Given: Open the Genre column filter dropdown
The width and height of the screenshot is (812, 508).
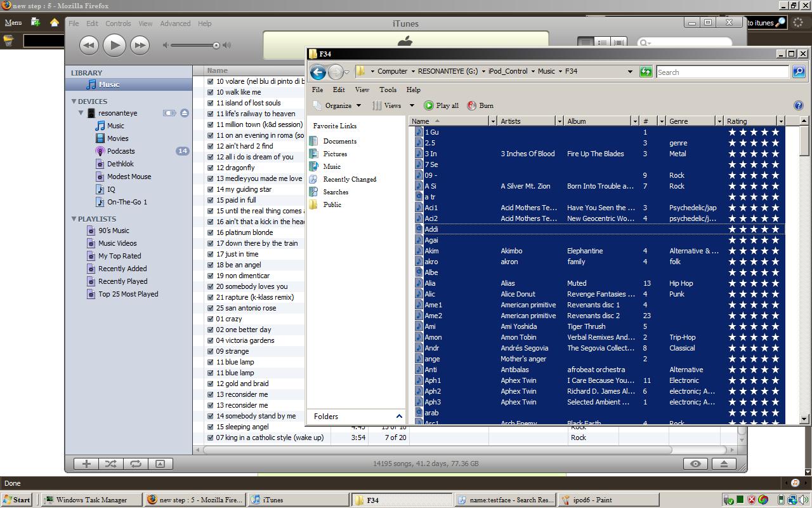Looking at the screenshot, I should [x=719, y=121].
